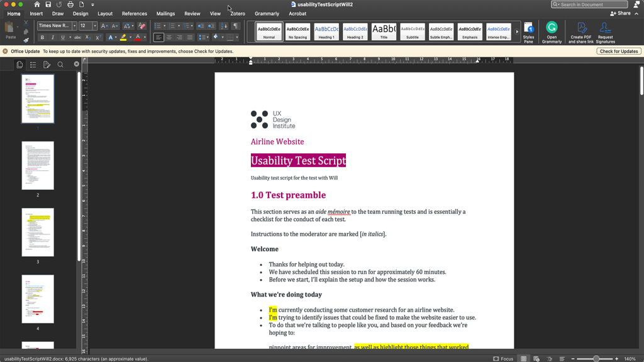
Task: Open the font size dropdown
Action: (x=94, y=26)
